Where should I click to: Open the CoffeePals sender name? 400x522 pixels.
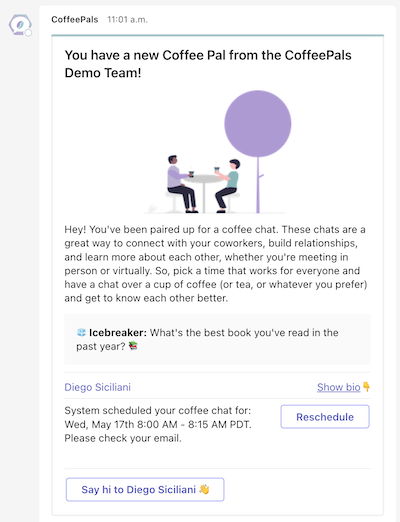75,20
